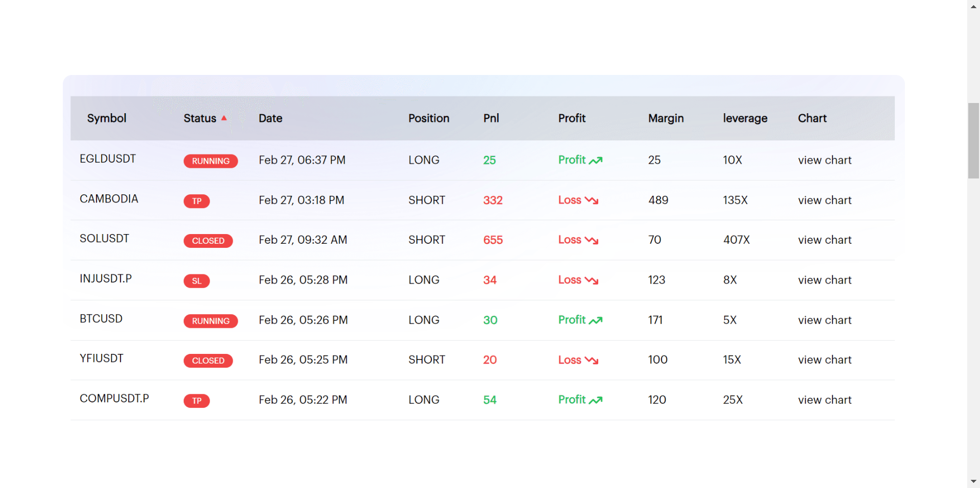Viewport: 980px width, 488px height.
Task: Click the leverage column header
Action: [745, 118]
